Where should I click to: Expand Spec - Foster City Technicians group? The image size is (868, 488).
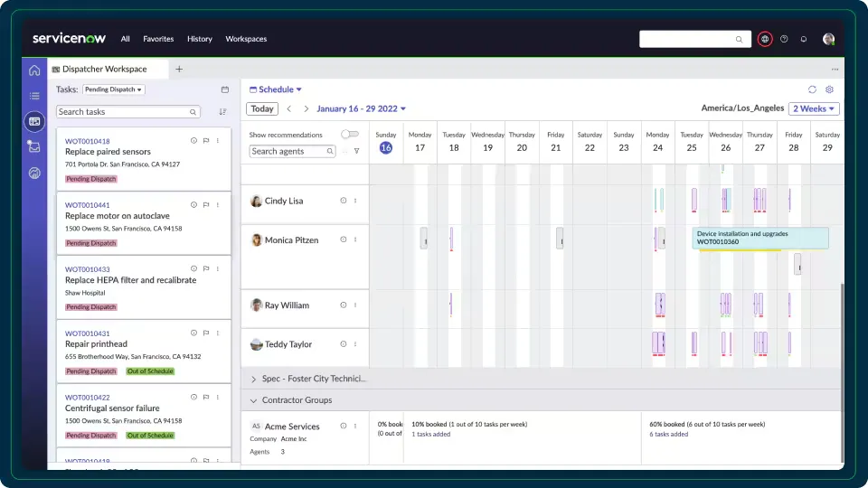coord(253,379)
